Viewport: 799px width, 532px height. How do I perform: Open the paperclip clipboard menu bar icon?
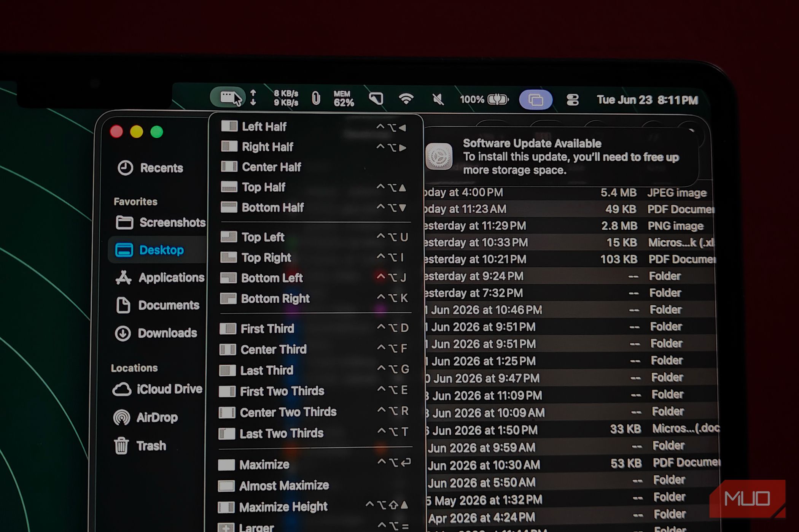pyautogui.click(x=316, y=98)
